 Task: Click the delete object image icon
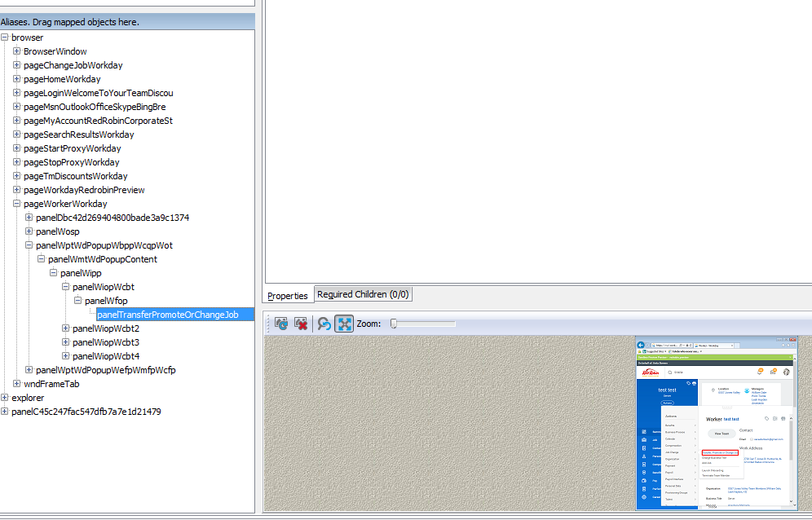point(301,324)
